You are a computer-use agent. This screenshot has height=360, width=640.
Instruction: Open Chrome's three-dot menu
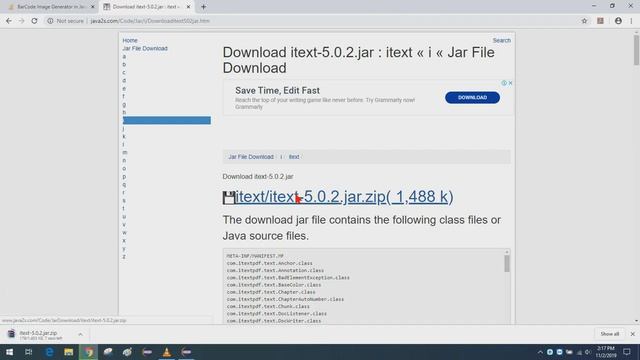631,21
